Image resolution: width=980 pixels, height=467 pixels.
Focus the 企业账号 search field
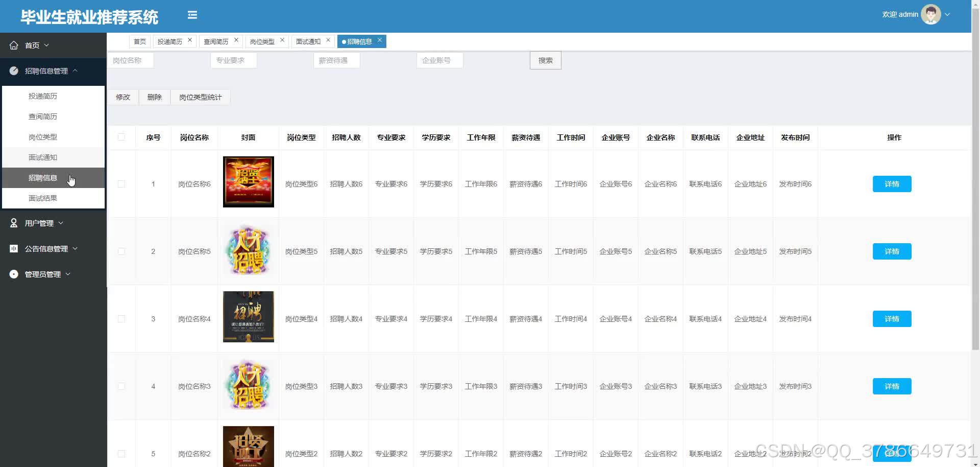tap(440, 60)
